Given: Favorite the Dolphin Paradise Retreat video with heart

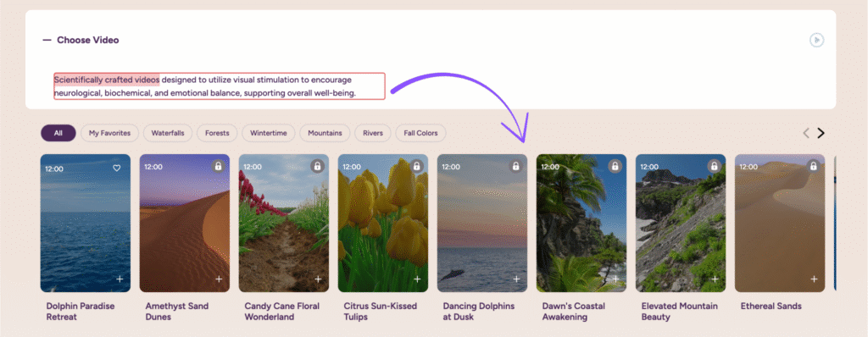Looking at the screenshot, I should (x=117, y=168).
